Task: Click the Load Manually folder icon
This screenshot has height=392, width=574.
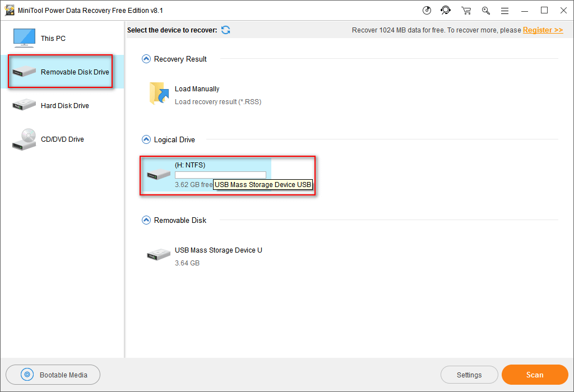Action: point(159,94)
